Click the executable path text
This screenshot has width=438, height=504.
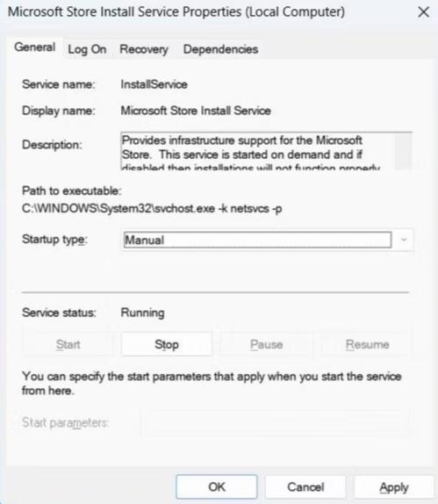(152, 209)
